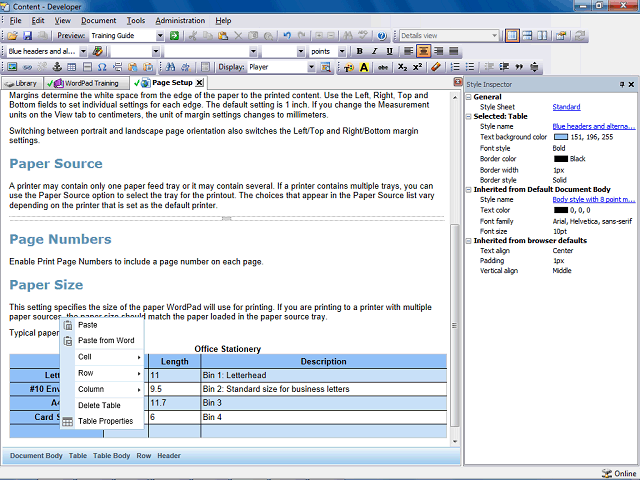
Task: Insert a table with the grid icon
Action: pyautogui.click(x=72, y=67)
